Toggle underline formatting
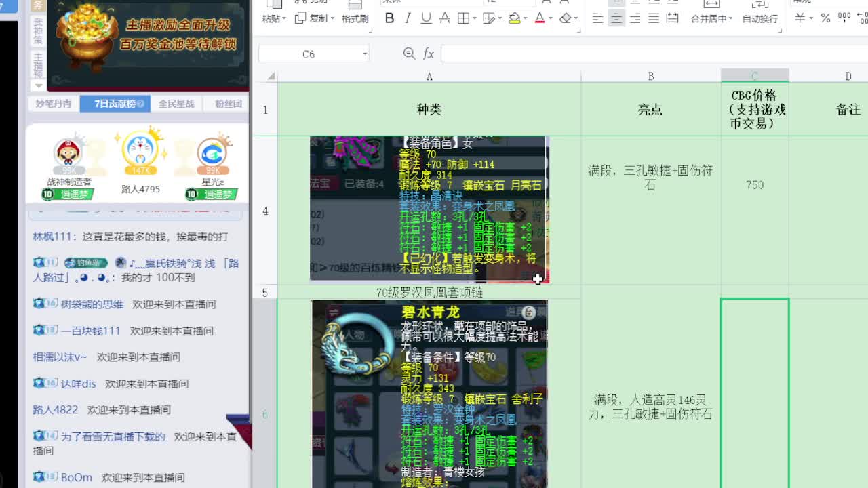Viewport: 868px width, 488px height. [x=426, y=18]
